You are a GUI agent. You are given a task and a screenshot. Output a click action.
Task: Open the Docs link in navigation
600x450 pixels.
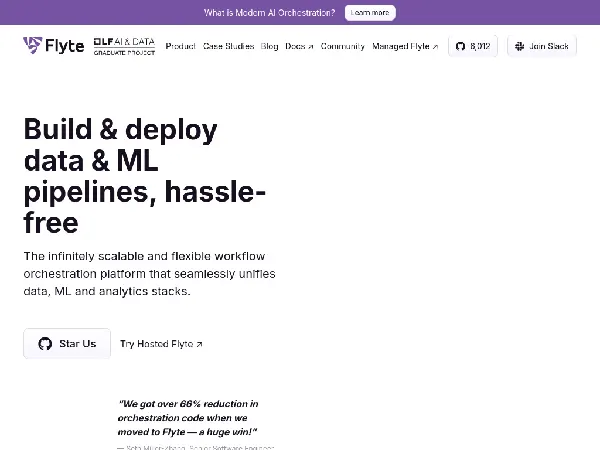pyautogui.click(x=299, y=46)
